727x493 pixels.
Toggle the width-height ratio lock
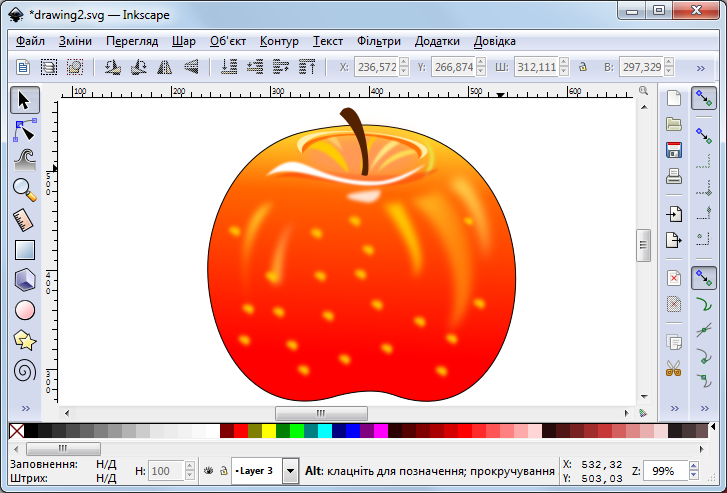582,68
